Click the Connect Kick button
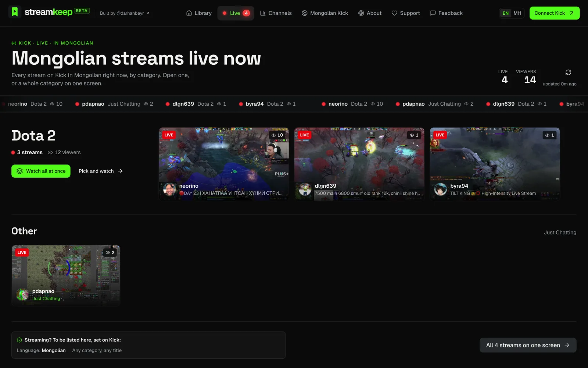This screenshot has height=368, width=588. tap(554, 13)
